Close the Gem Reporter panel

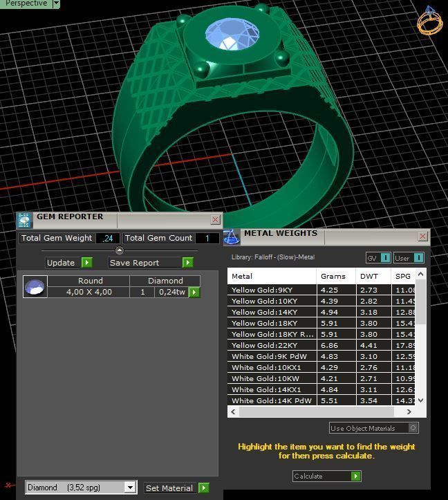pos(215,220)
